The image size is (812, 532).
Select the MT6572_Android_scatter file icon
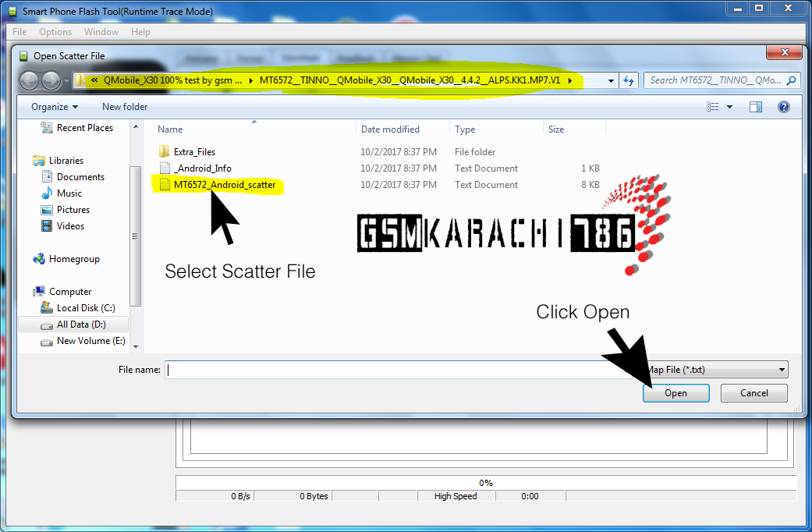[x=165, y=184]
